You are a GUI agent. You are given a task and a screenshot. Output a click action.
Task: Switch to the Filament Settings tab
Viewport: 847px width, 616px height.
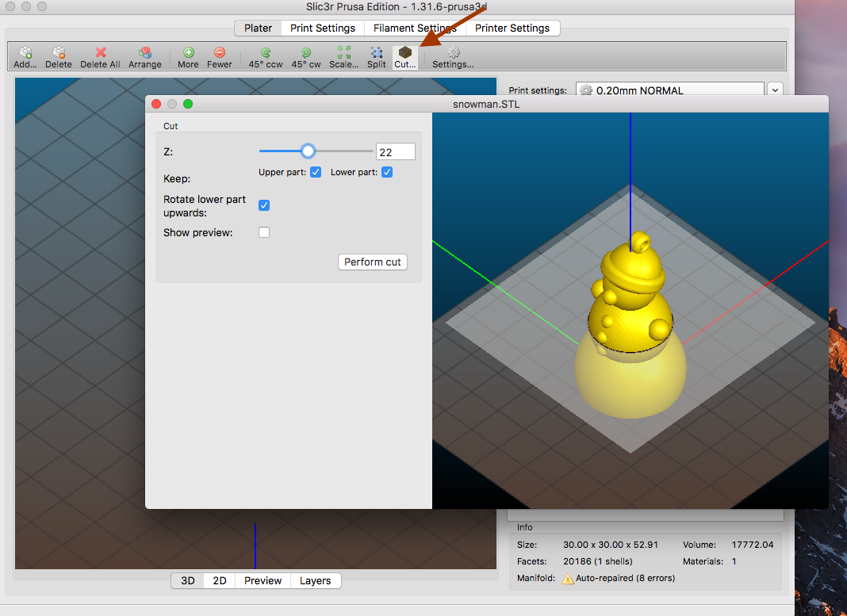point(414,28)
